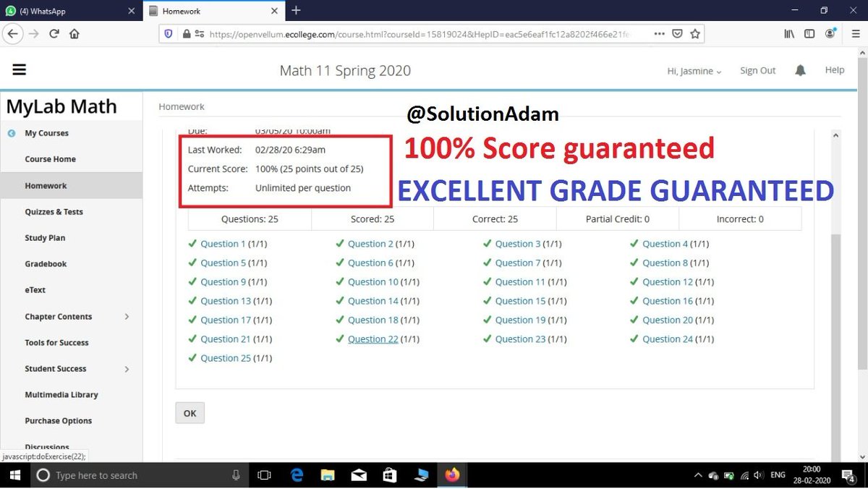Viewport: 868px width, 489px height.
Task: Open Course Home in the sidebar
Action: [50, 159]
